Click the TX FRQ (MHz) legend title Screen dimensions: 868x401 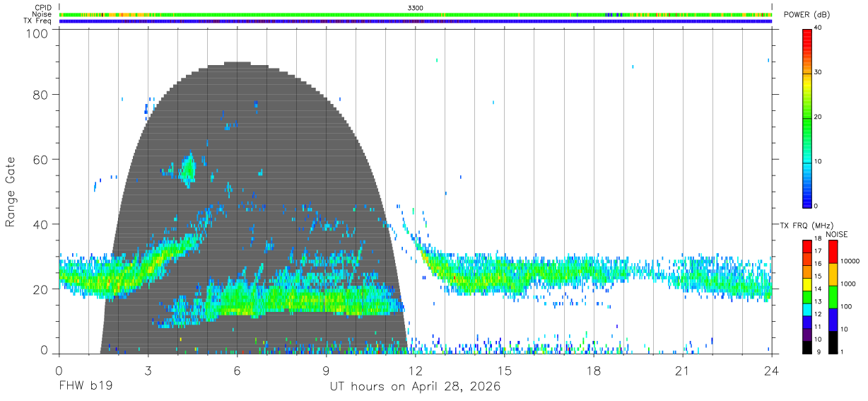click(807, 225)
